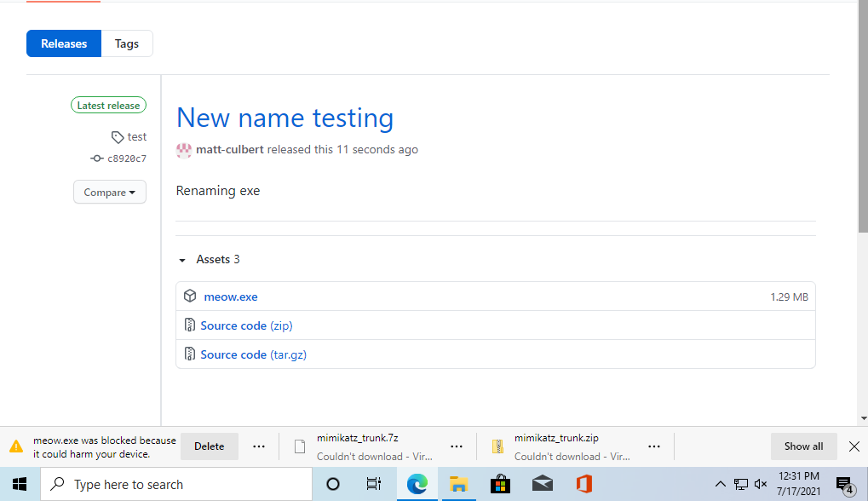Click Source code (zip) link
Screen dimensions: 868x501
click(x=246, y=325)
